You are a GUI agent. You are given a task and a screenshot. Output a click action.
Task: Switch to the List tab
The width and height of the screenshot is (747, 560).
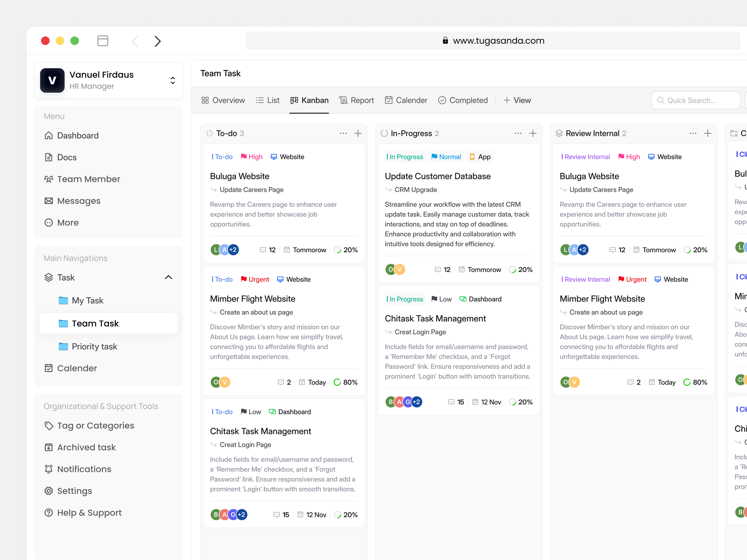(268, 100)
